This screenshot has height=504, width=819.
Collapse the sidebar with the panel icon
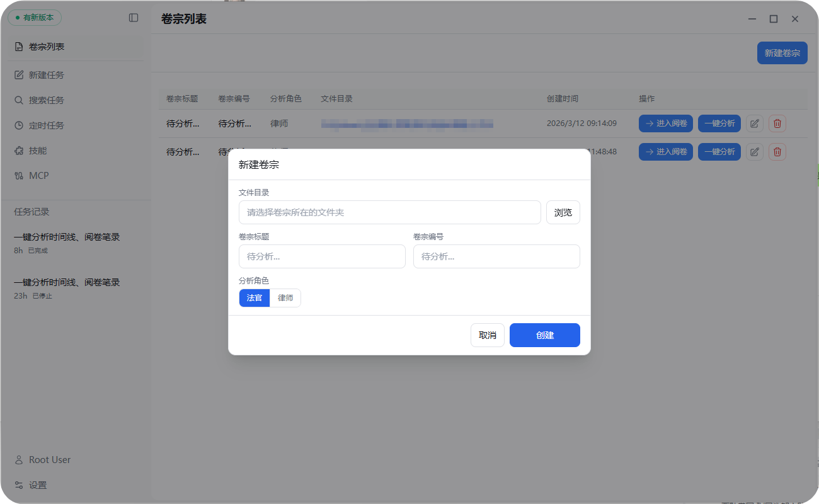click(134, 18)
